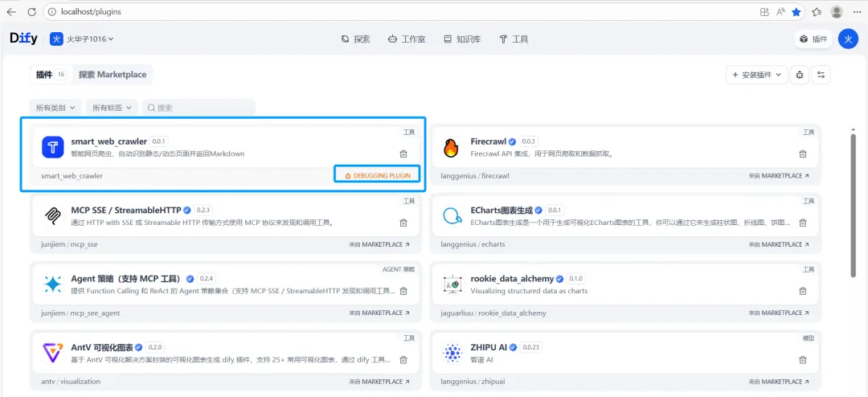This screenshot has width=868, height=397.
Task: Click the DEBUGGING PLUGIN label
Action: point(377,175)
